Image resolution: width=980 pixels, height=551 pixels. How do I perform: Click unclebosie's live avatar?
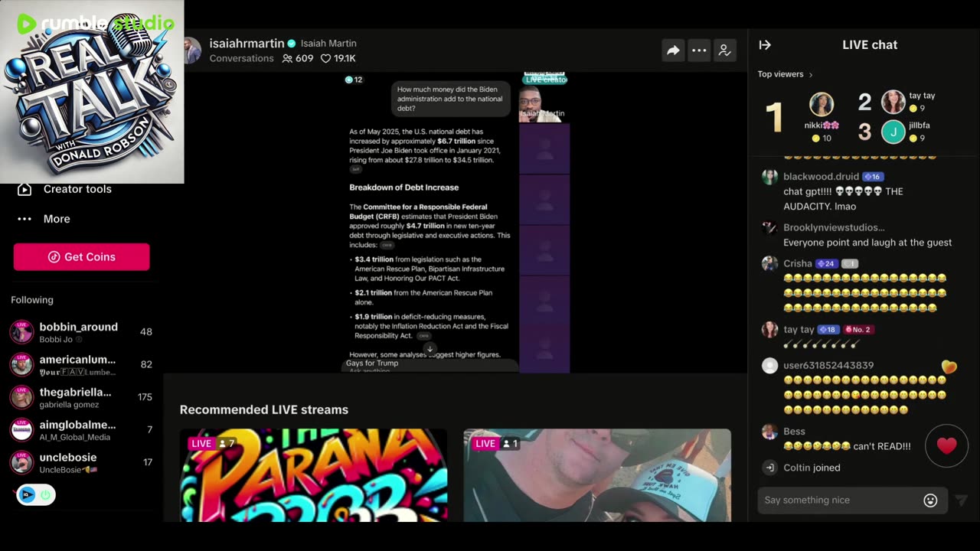pyautogui.click(x=21, y=462)
